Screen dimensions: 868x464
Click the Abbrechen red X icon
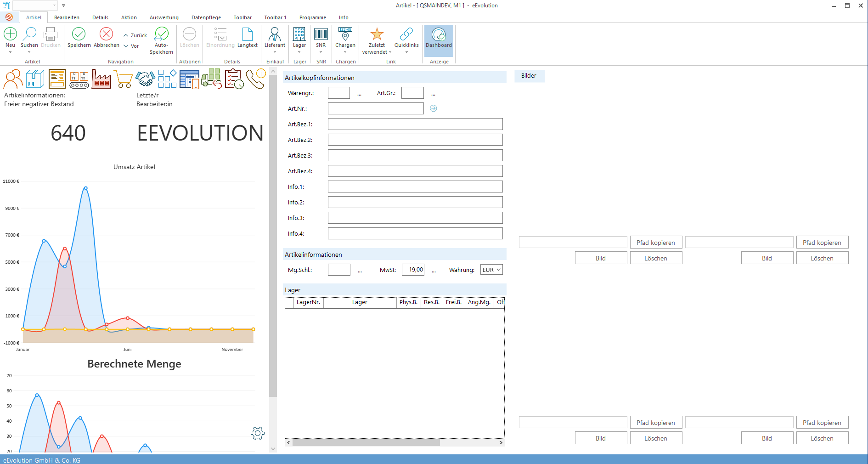pyautogui.click(x=107, y=34)
